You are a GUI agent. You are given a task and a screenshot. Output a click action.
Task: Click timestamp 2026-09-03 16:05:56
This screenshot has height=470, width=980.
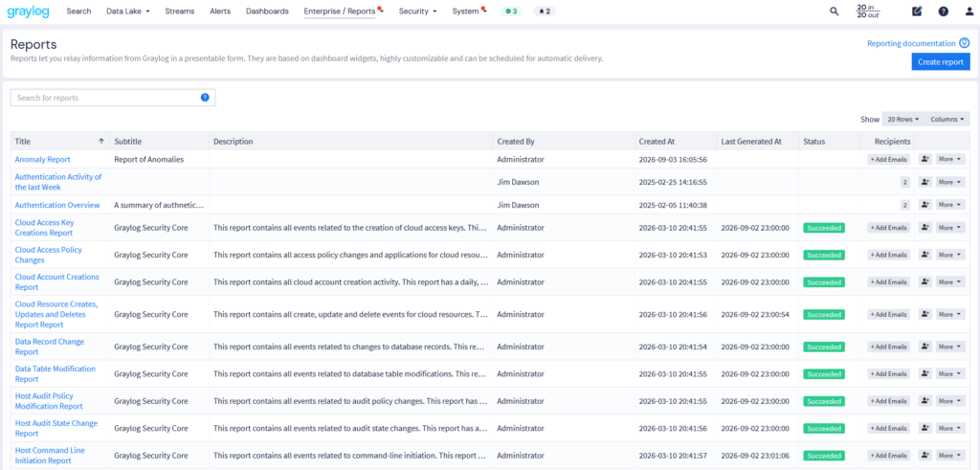pyautogui.click(x=673, y=159)
